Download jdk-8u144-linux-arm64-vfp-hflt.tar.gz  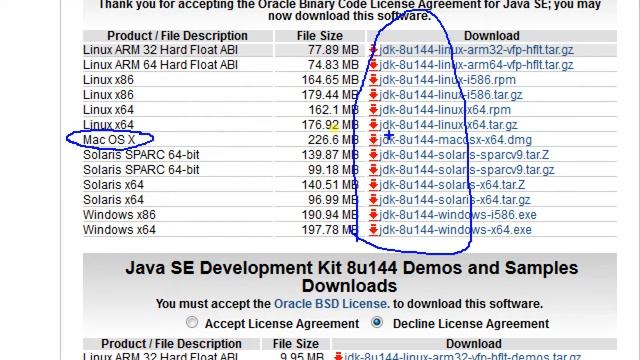click(476, 65)
